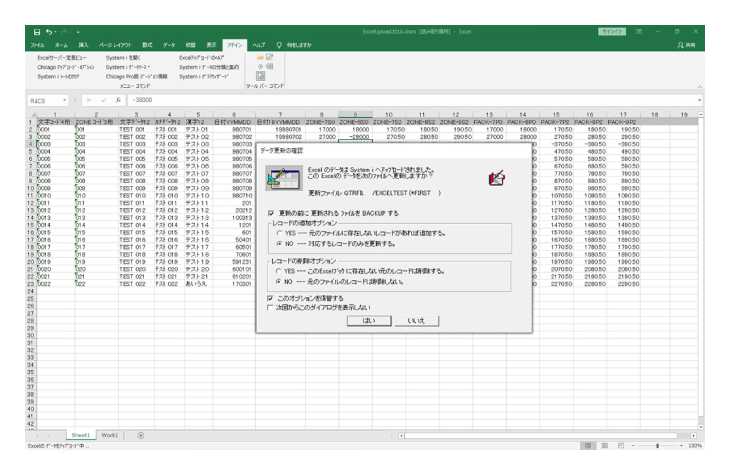Open the ファイル tab
730x470 pixels.
coord(37,45)
